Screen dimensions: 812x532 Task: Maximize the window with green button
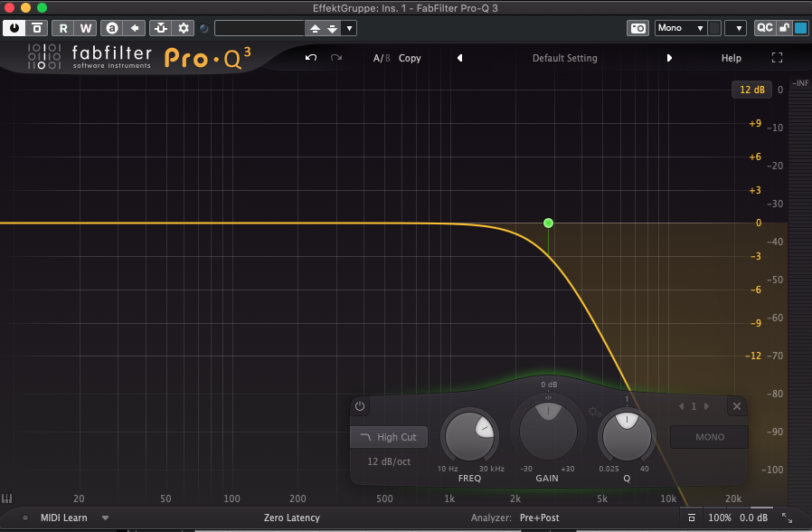point(42,7)
